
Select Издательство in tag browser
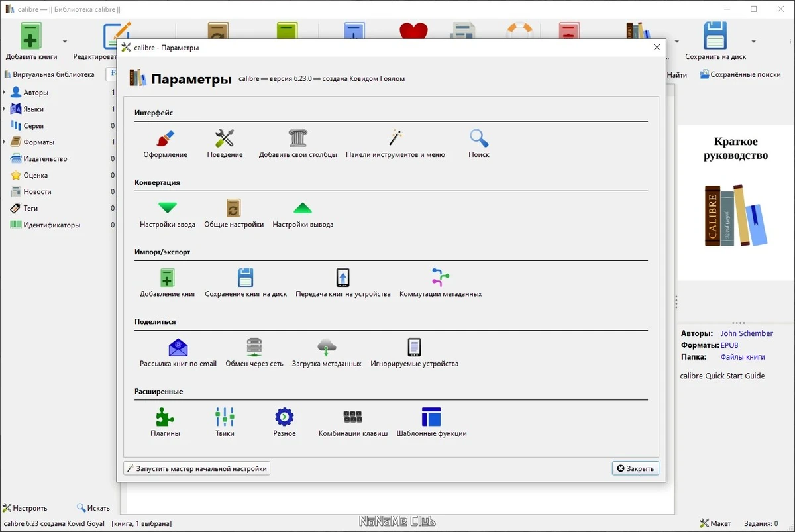[x=45, y=159]
